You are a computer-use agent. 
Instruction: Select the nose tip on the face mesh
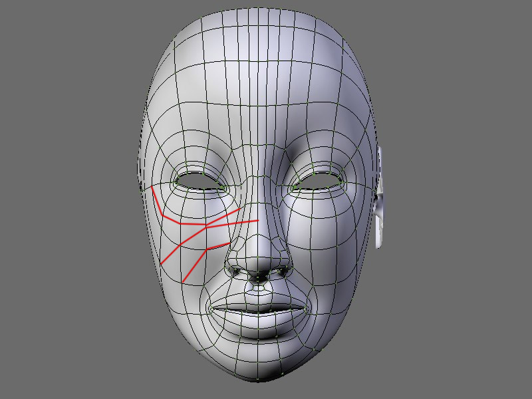(258, 259)
